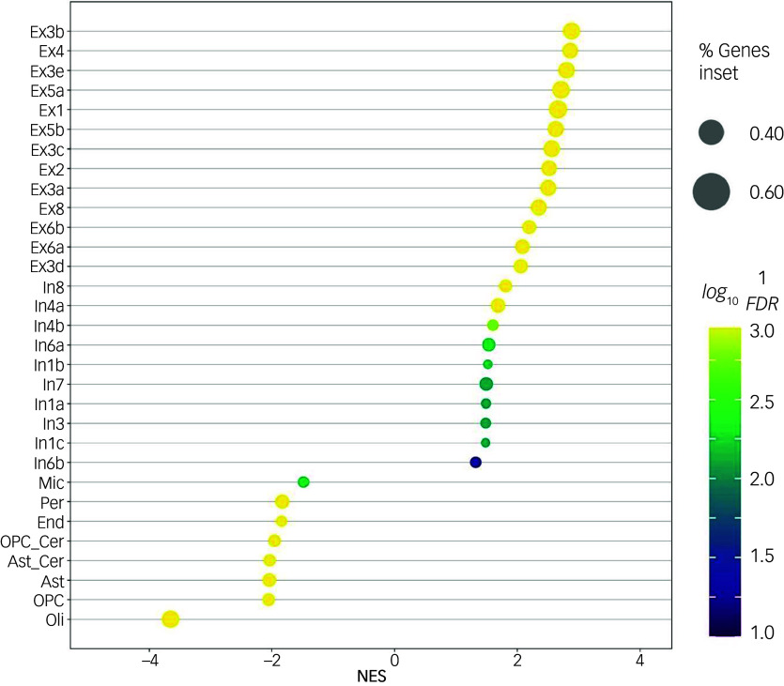Click the In4b light green dot
The height and width of the screenshot is (686, 784).
(x=493, y=326)
